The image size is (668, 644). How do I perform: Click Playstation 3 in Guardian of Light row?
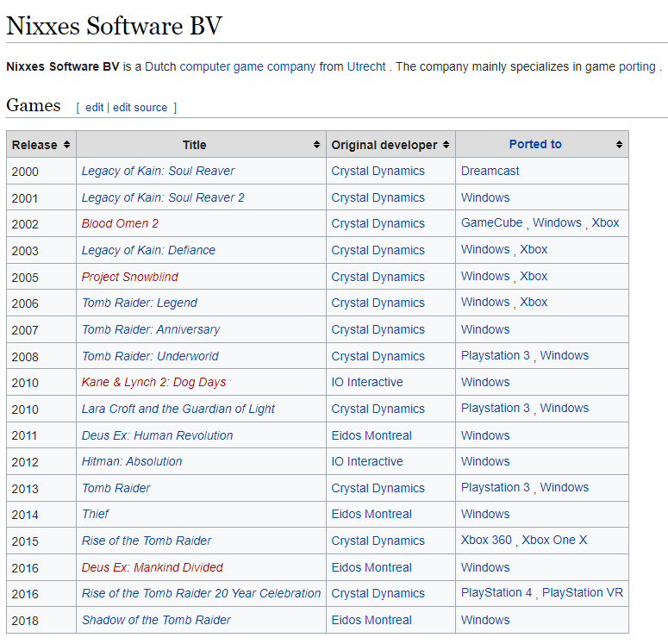tap(496, 409)
